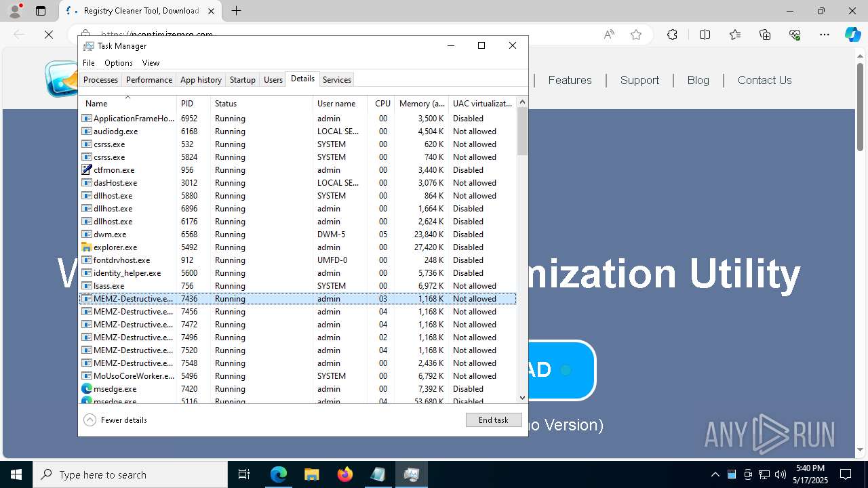
Task: Add this page to favorites star icon
Action: click(x=636, y=35)
